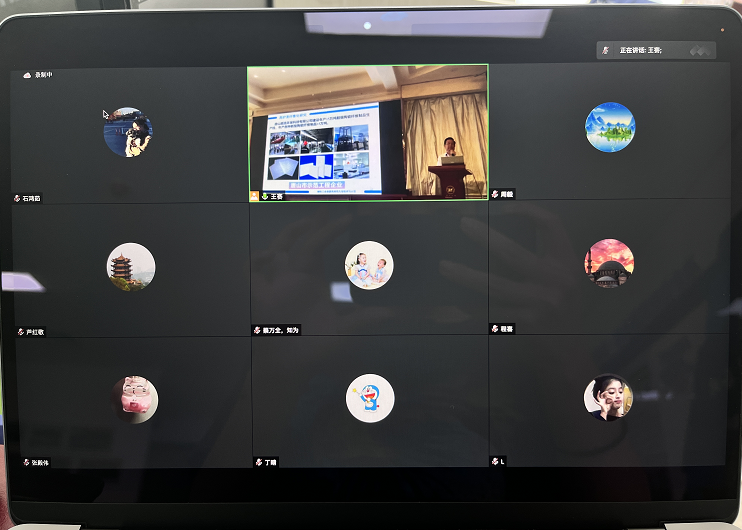The image size is (742, 530).
Task: Select the pagoda tower avatar
Action: pyautogui.click(x=131, y=267)
